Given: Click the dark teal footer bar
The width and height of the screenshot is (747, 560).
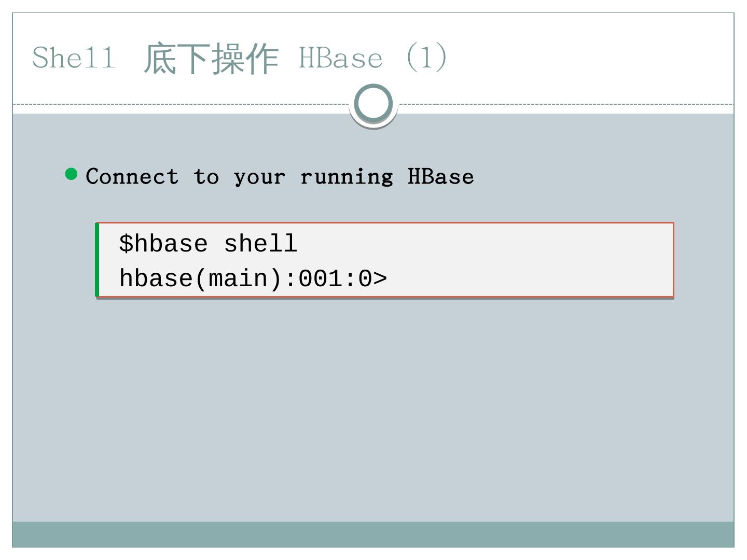Looking at the screenshot, I should (x=374, y=534).
